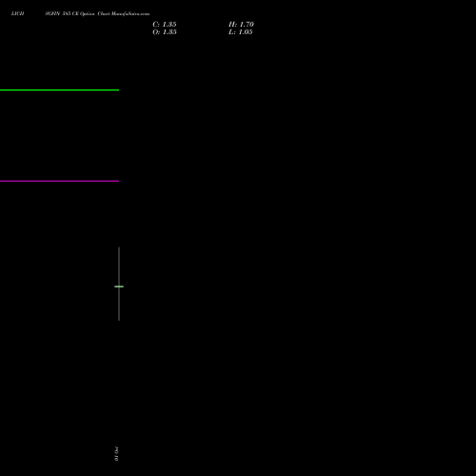Click the magenta horizontal level line
The image size is (476, 476).
click(59, 181)
